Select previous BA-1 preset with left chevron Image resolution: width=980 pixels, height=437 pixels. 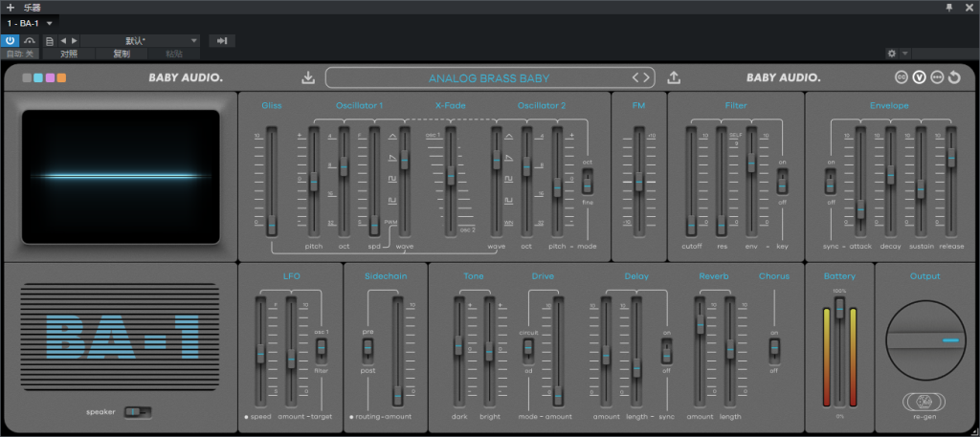[636, 78]
